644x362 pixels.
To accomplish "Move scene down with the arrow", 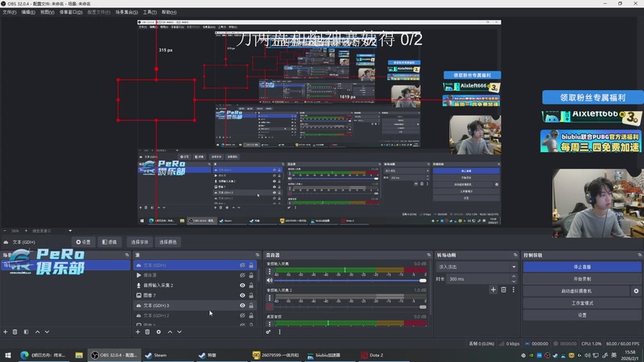I will pos(47,331).
